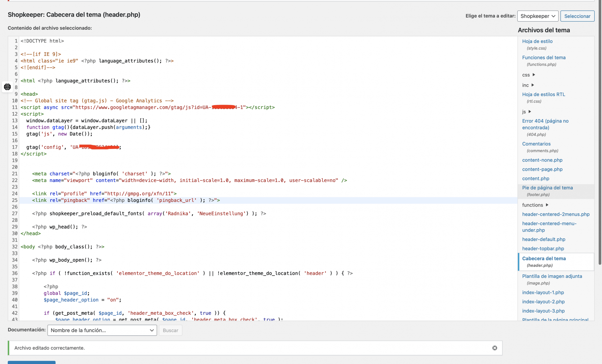Screen dimensions: 602x364
Task: Click the '$page_header_option = "on";' line
Action: 82,300
